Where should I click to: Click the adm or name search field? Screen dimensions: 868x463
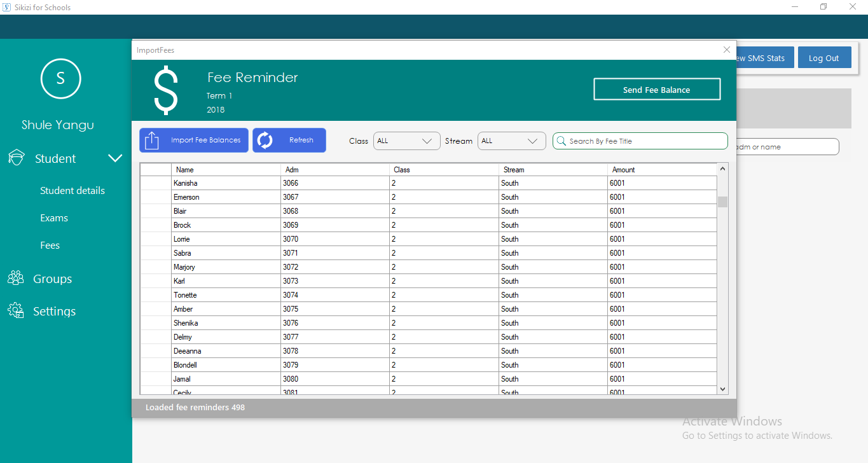click(x=787, y=147)
